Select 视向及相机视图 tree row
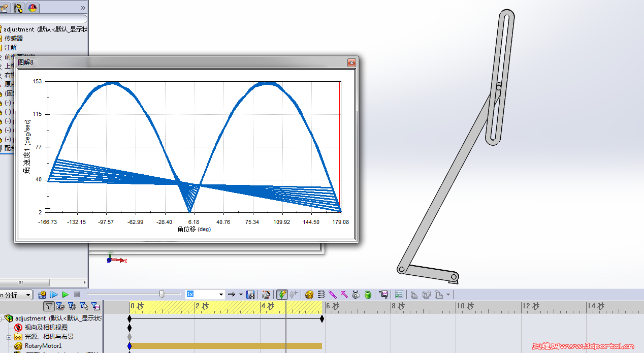This screenshot has height=353, width=644. click(46, 328)
